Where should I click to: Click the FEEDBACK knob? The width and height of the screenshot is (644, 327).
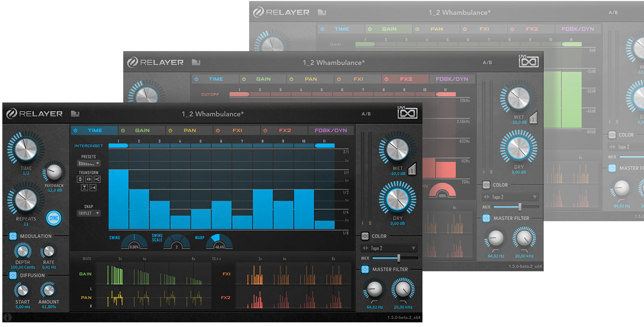pyautogui.click(x=54, y=172)
